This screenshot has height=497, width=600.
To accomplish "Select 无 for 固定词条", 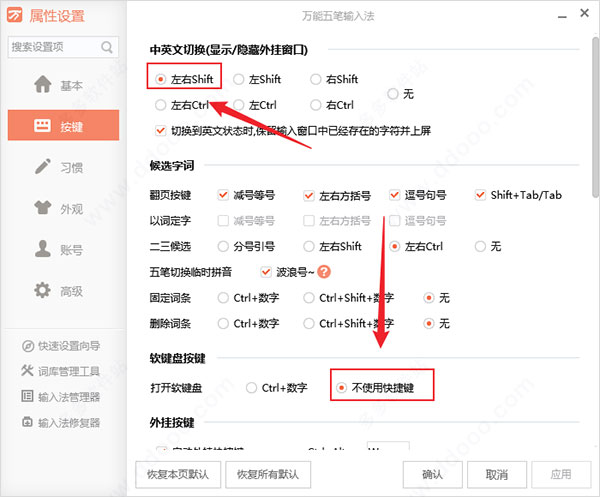I will click(429, 298).
